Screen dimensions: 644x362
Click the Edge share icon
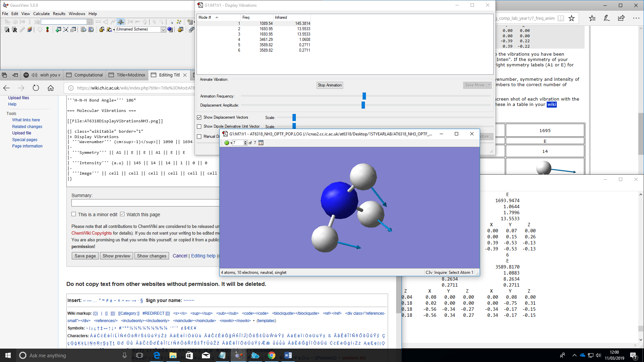[621, 18]
